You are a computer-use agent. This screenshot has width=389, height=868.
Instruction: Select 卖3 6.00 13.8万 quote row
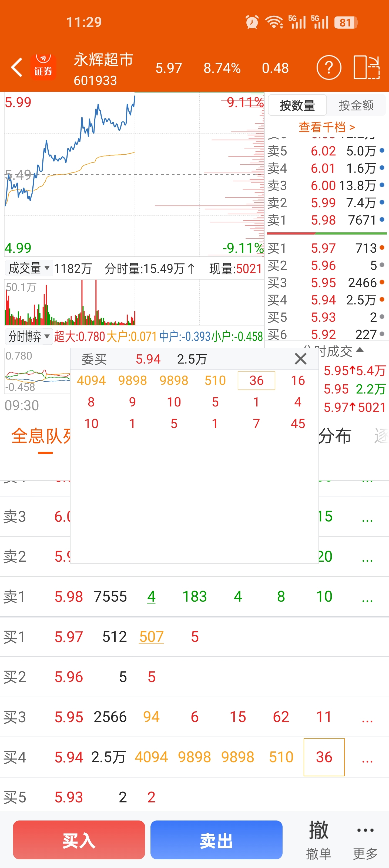327,185
